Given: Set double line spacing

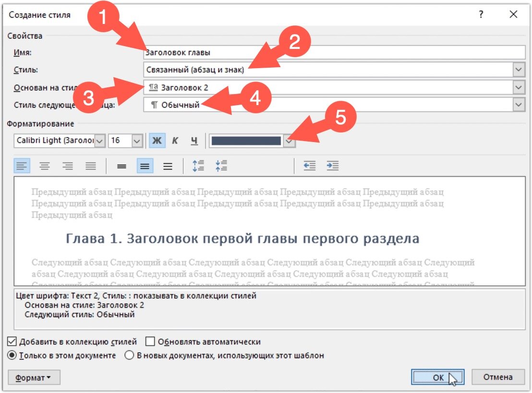Looking at the screenshot, I should [x=168, y=166].
